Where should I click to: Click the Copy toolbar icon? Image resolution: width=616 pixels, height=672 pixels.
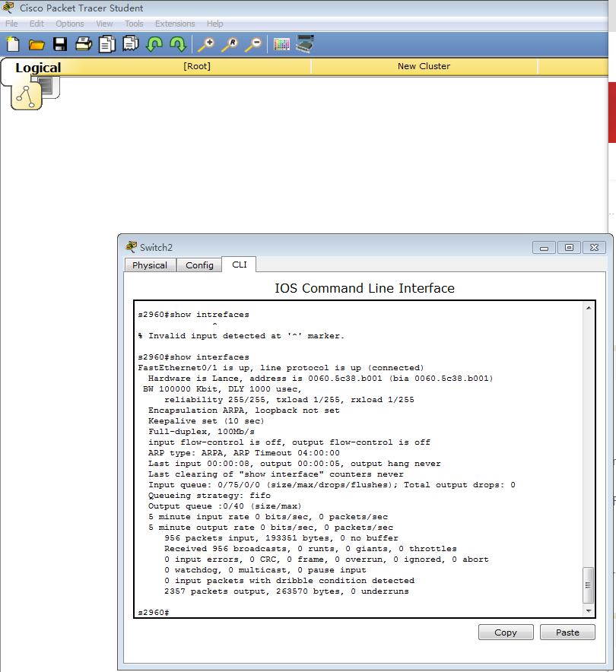pyautogui.click(x=107, y=44)
